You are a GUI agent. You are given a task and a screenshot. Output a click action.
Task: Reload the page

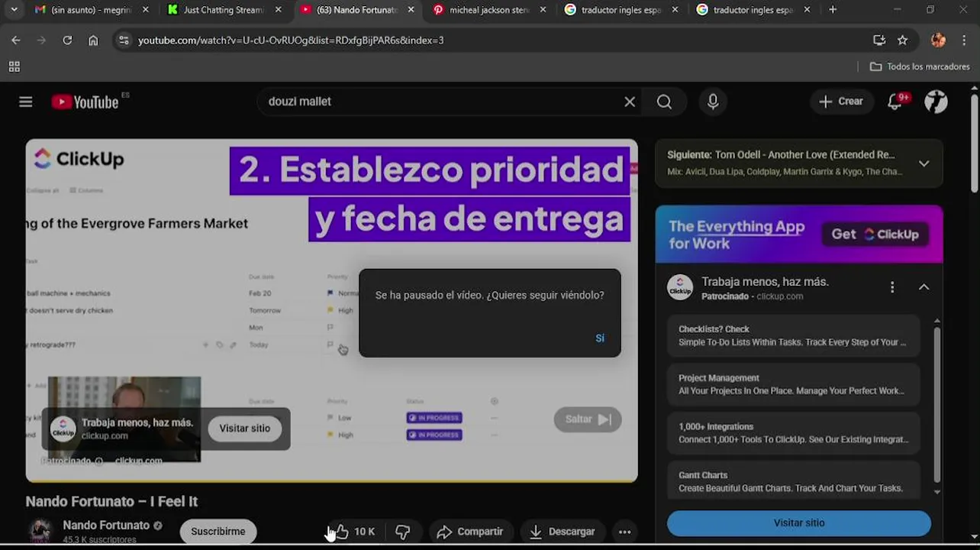(x=67, y=40)
